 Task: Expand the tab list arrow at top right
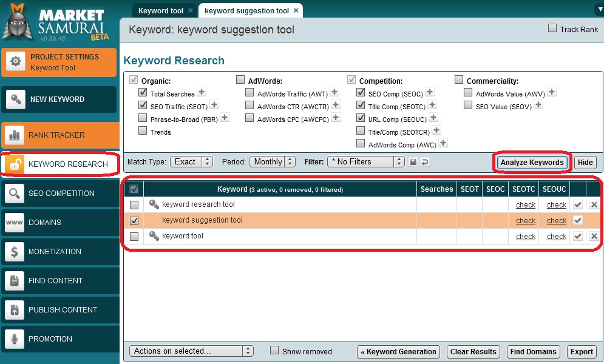[599, 10]
